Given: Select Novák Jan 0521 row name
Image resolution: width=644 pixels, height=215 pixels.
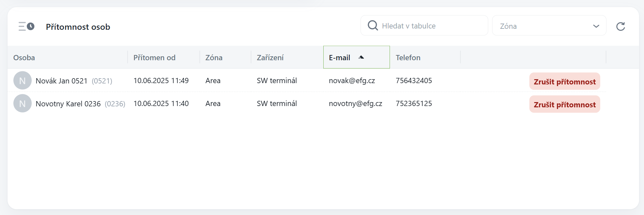Looking at the screenshot, I should coord(61,81).
